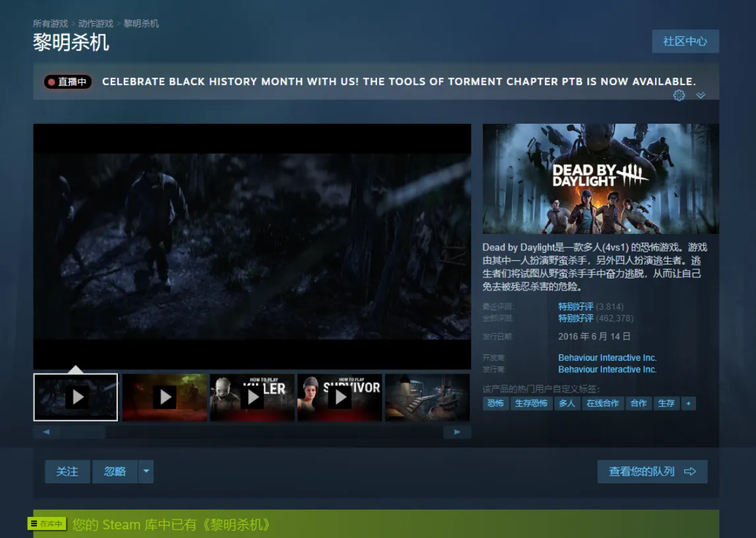This screenshot has height=538, width=756.
Task: Click the plus icon to add tags
Action: 689,404
